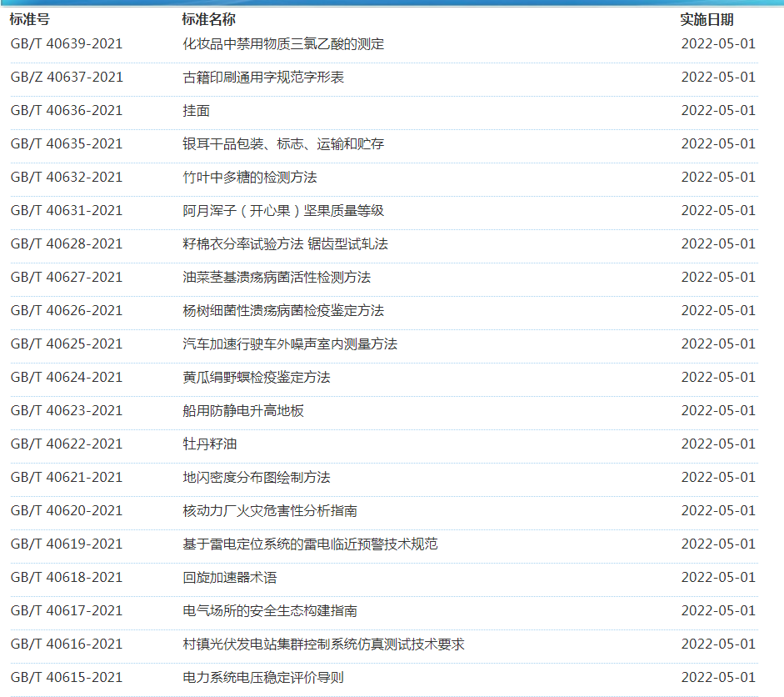Select title 杨树细菌性溃疡病菌检疫鉴定方法
Image resolution: width=784 pixels, height=697 pixels.
coord(283,311)
